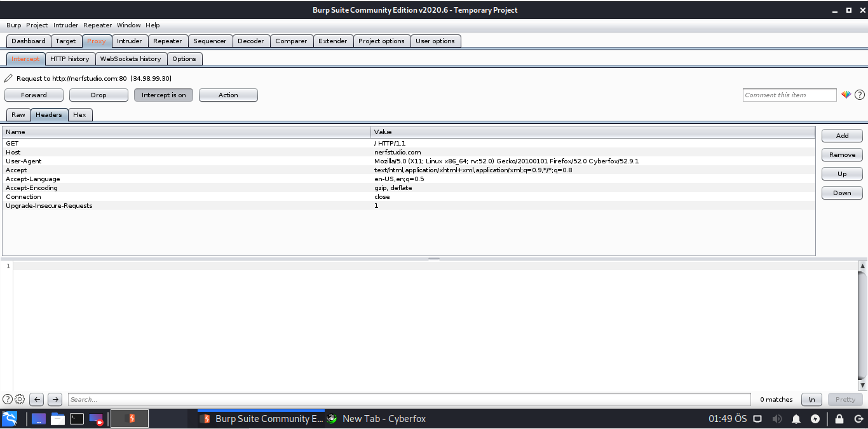Click Remove to delete selected header

coord(842,154)
